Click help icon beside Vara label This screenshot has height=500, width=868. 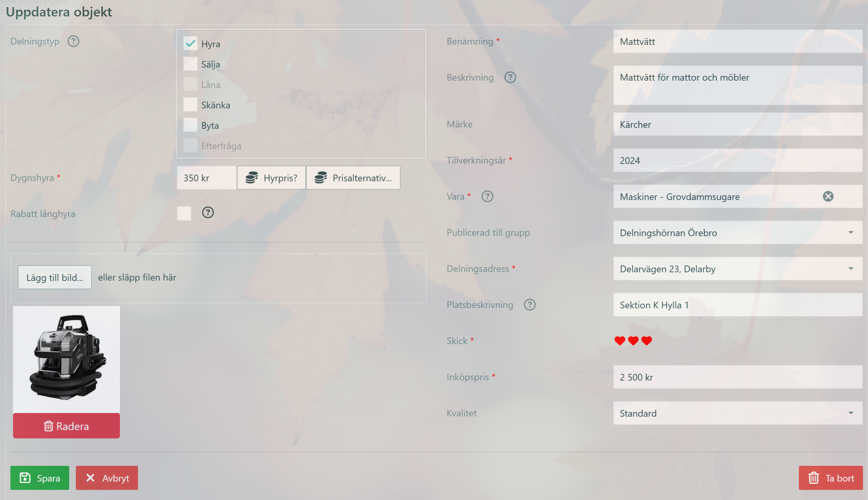click(x=487, y=197)
